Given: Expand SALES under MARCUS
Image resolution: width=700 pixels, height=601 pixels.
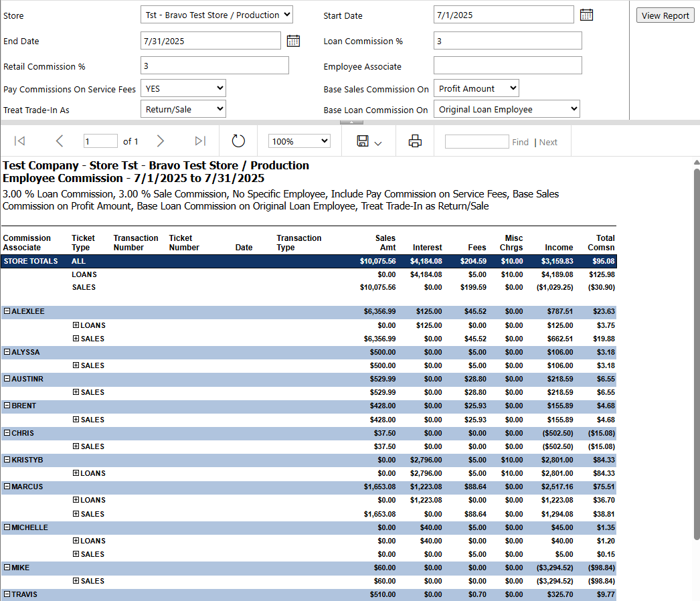Looking at the screenshot, I should click(76, 514).
